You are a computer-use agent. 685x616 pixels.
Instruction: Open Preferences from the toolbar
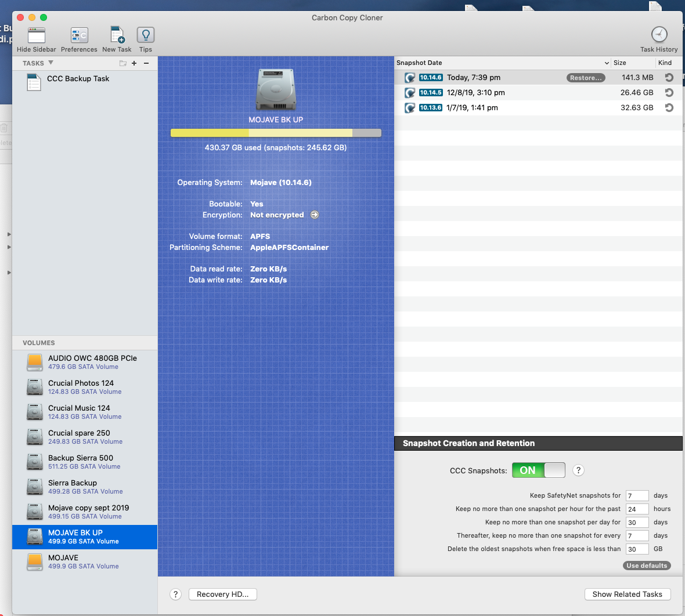tap(79, 35)
